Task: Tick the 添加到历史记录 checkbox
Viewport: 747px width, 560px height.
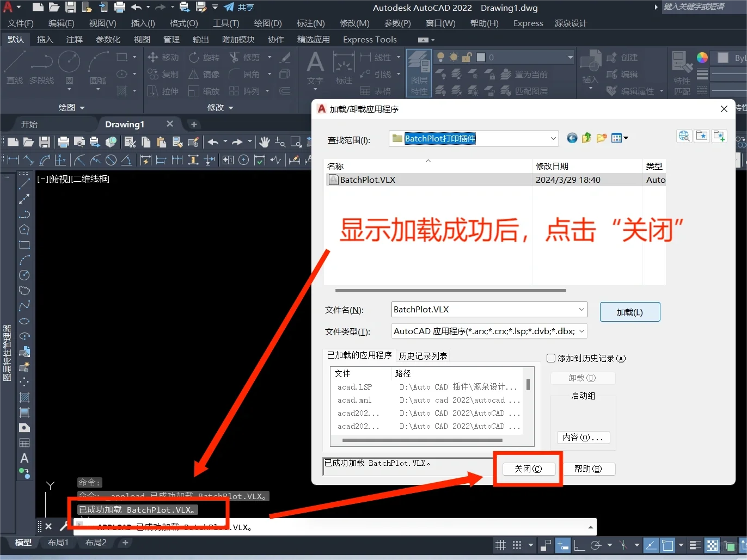Action: coord(551,358)
